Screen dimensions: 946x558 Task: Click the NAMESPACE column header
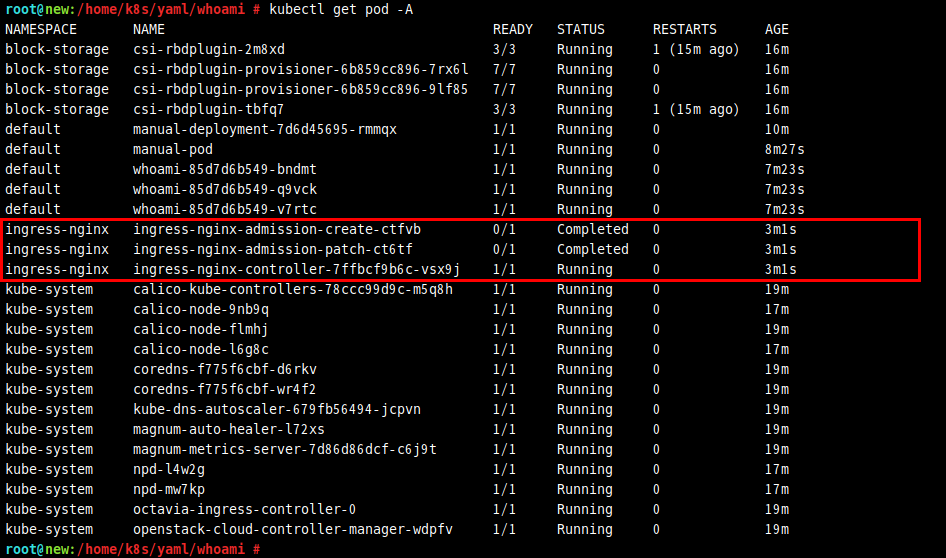pyautogui.click(x=41, y=30)
